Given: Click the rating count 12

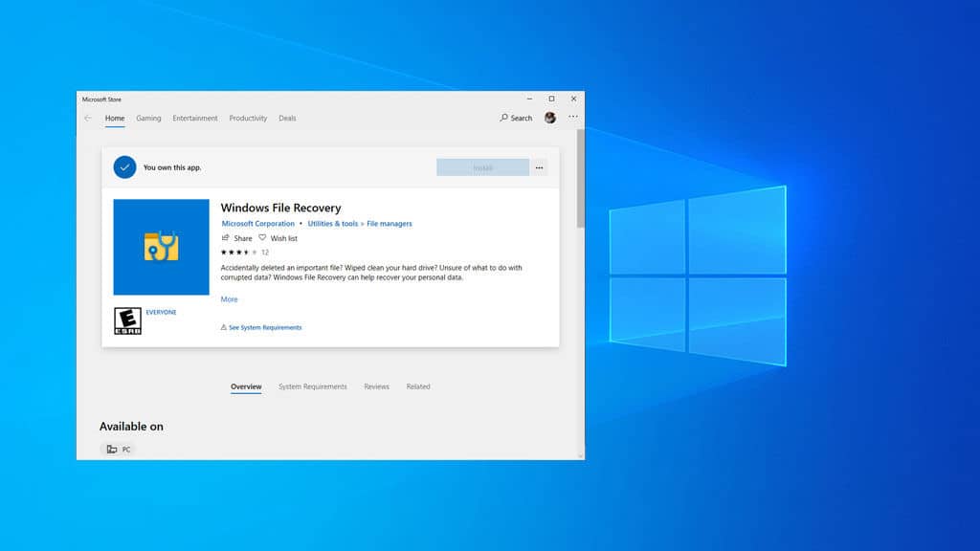Looking at the screenshot, I should [265, 253].
